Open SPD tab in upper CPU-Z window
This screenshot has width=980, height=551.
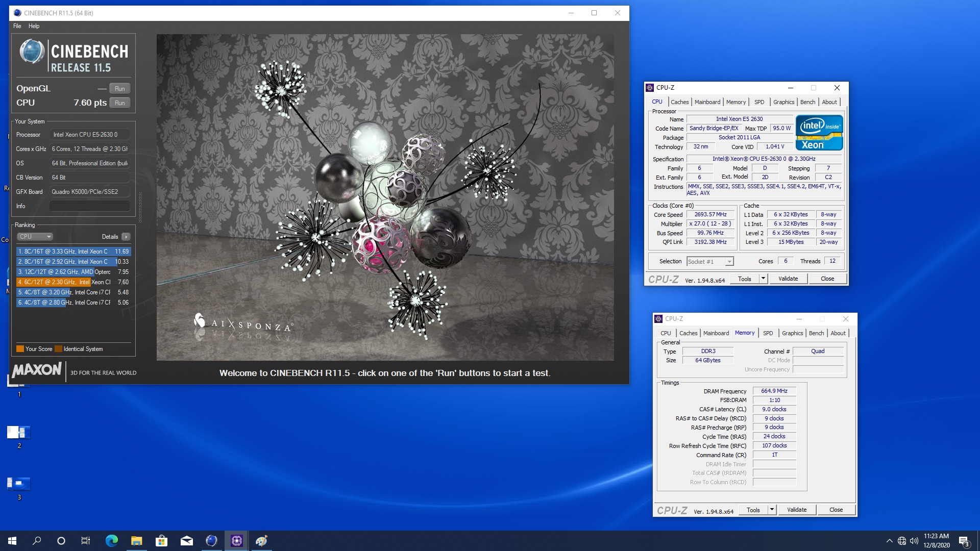click(x=759, y=102)
